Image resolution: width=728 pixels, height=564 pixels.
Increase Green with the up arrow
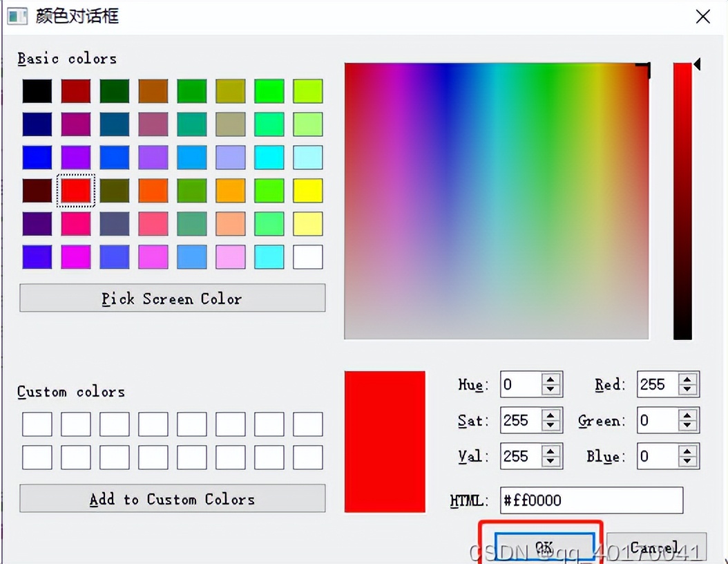pos(687,416)
